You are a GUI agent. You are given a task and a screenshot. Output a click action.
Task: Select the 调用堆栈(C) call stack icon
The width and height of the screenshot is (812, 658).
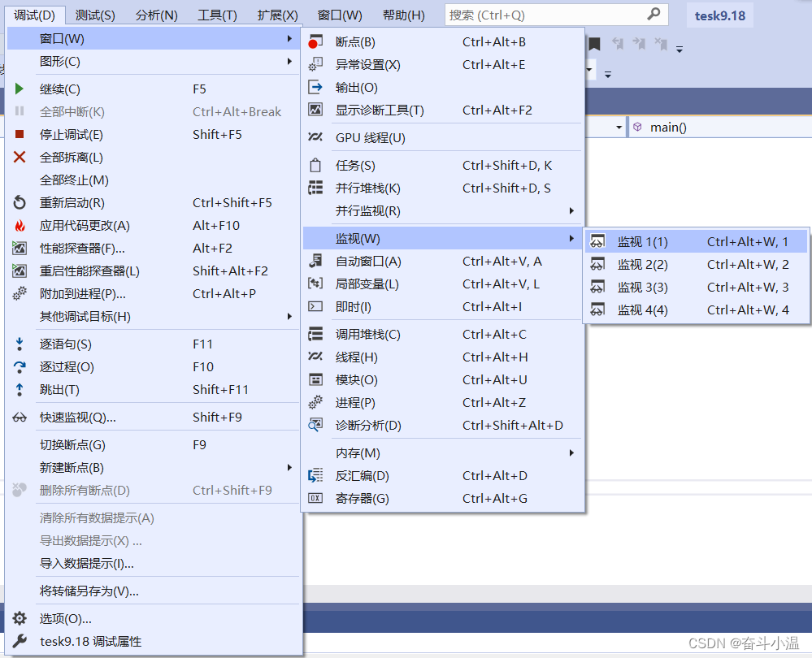(x=315, y=334)
